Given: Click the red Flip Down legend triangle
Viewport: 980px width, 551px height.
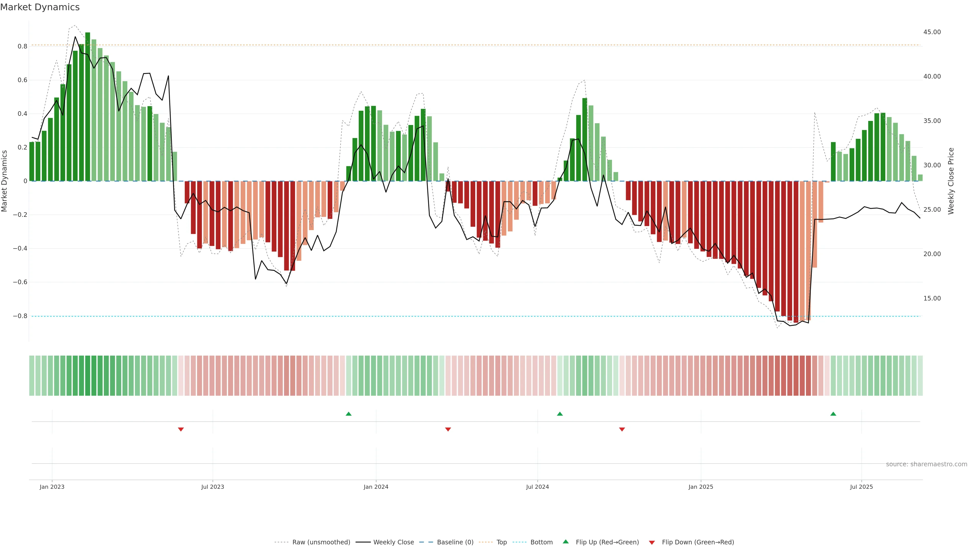Looking at the screenshot, I should click(x=652, y=543).
